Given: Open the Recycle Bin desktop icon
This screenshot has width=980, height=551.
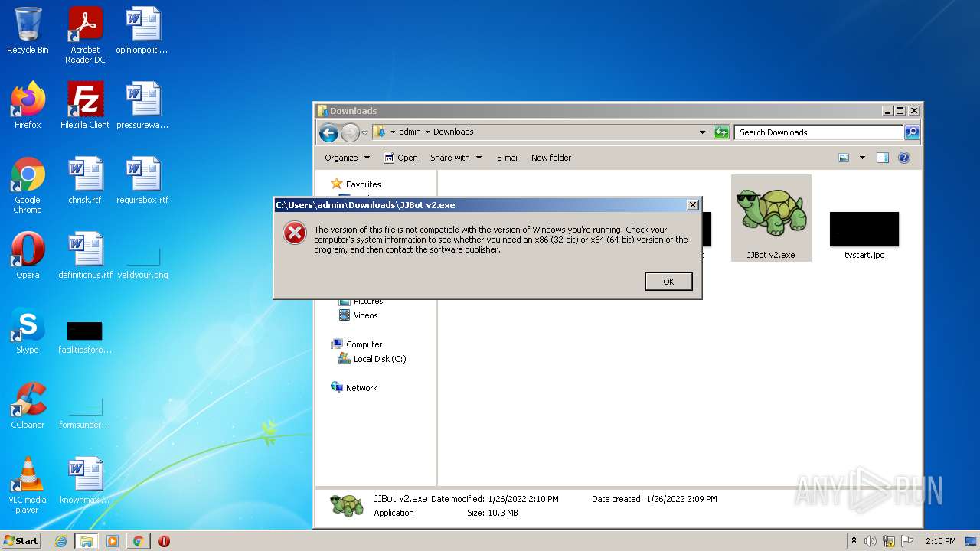Looking at the screenshot, I should (28, 31).
